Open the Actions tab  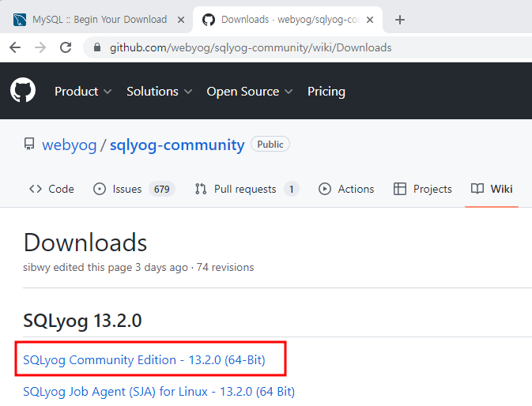coord(346,189)
